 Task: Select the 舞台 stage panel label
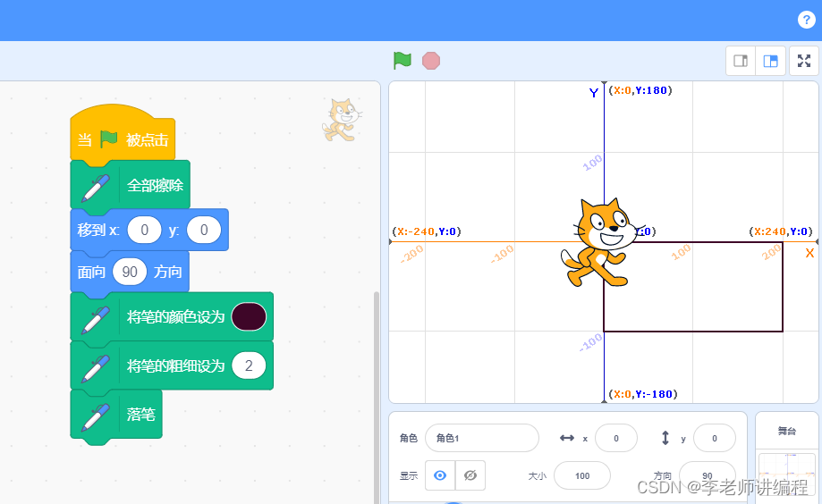coord(787,432)
